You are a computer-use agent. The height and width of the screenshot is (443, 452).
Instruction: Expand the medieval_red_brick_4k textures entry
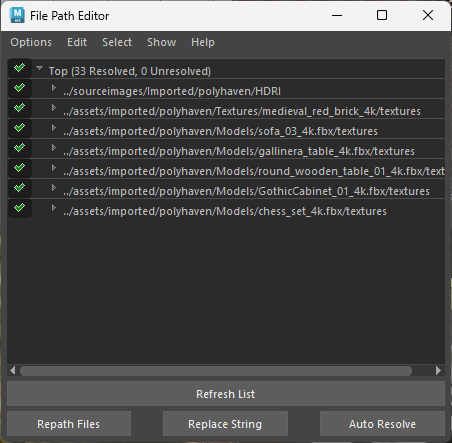(x=53, y=108)
